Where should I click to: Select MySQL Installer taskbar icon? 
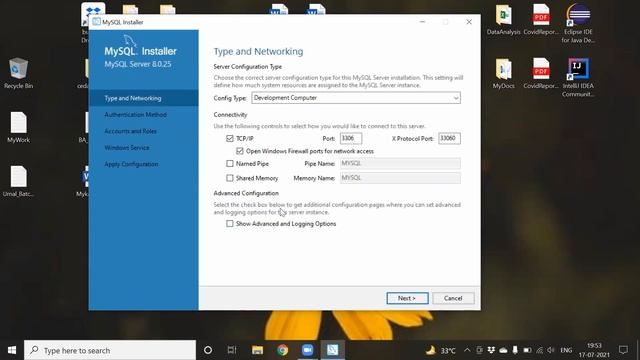(332, 350)
